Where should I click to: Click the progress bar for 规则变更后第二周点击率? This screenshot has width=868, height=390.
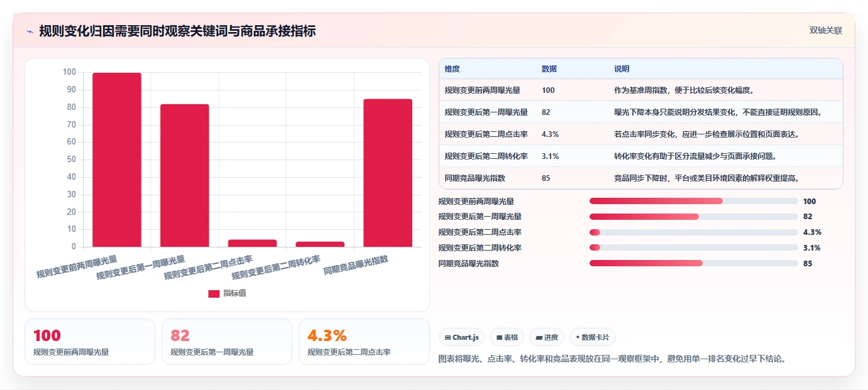click(x=694, y=232)
